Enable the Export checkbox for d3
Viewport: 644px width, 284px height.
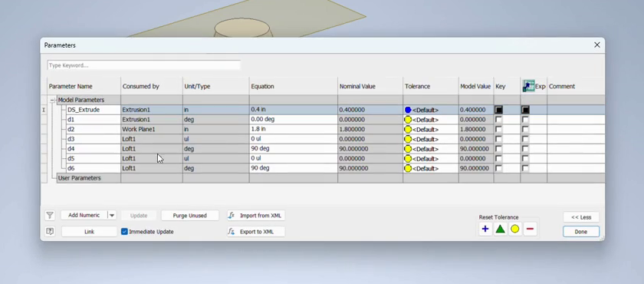pyautogui.click(x=525, y=139)
